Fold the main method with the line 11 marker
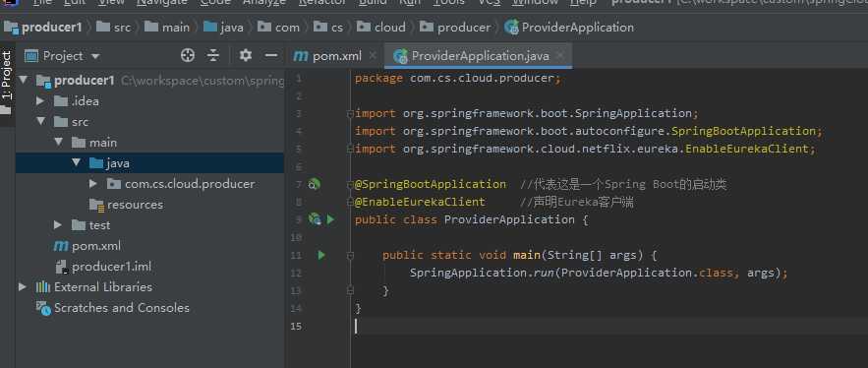This screenshot has width=868, height=368. pyautogui.click(x=350, y=255)
